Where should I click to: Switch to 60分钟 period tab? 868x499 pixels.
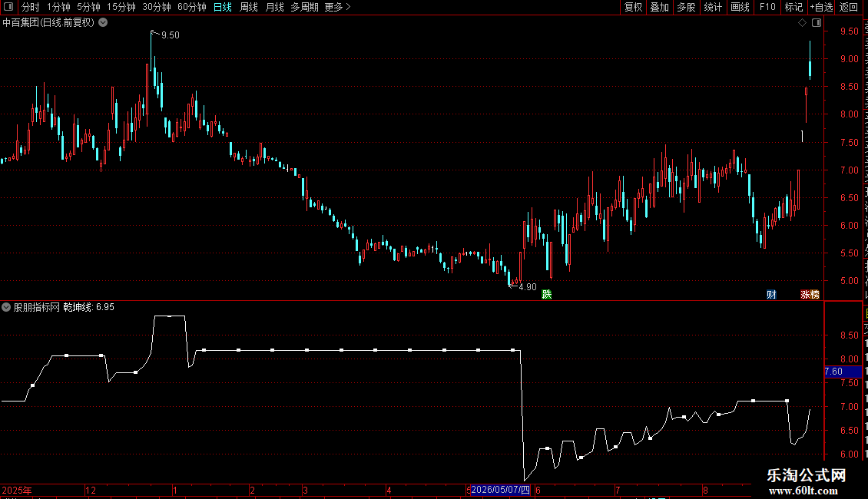191,7
